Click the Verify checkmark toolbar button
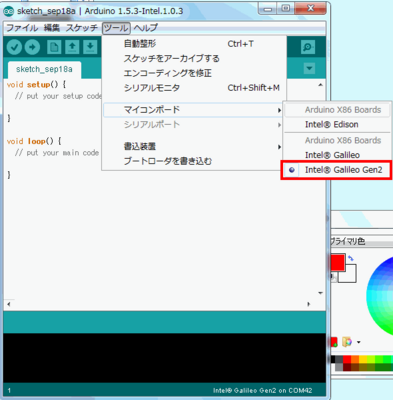The width and height of the screenshot is (393, 400). [x=14, y=47]
